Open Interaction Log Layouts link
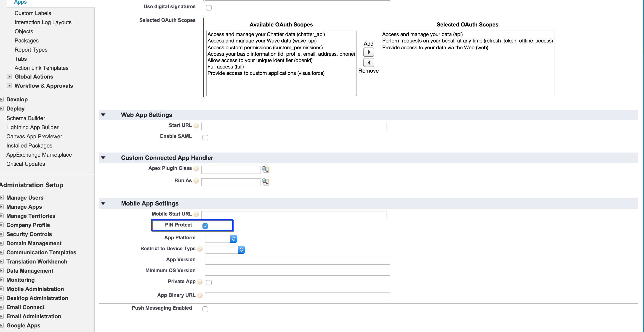 (43, 22)
